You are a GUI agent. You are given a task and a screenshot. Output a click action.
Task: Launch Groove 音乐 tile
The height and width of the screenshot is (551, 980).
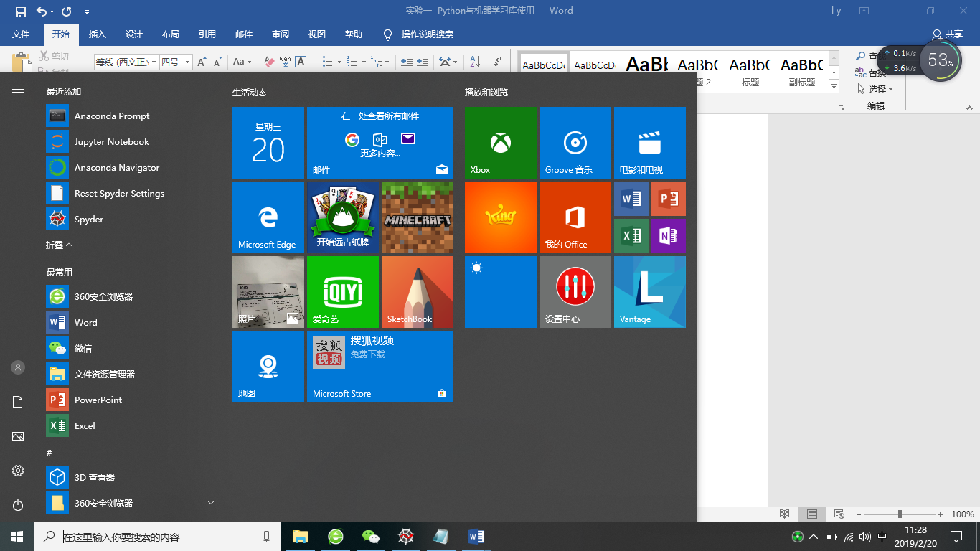coord(575,143)
